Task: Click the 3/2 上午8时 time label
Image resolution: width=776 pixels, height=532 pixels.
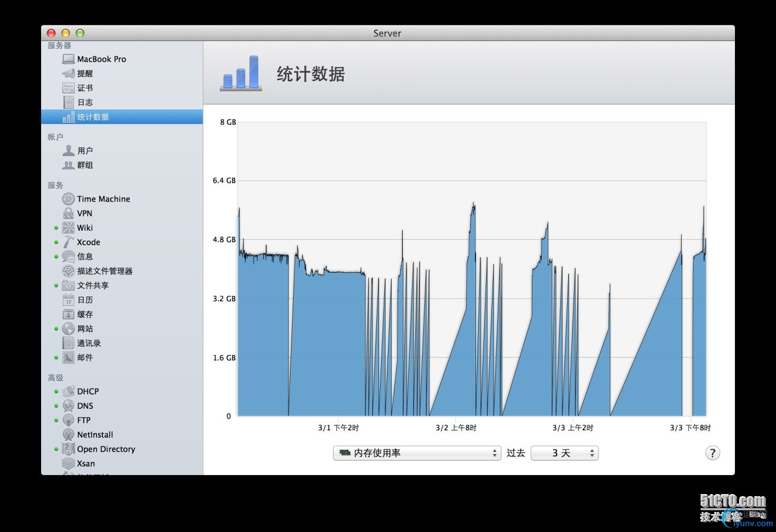Action: tap(456, 428)
